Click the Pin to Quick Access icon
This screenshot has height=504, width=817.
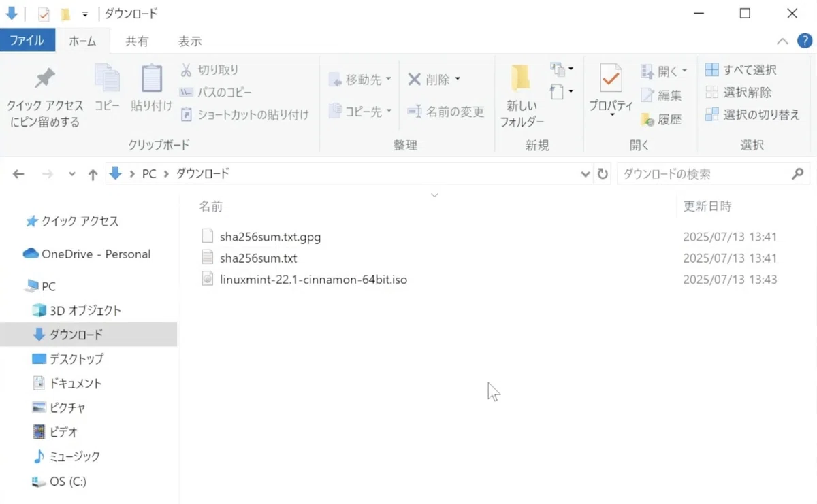(45, 78)
